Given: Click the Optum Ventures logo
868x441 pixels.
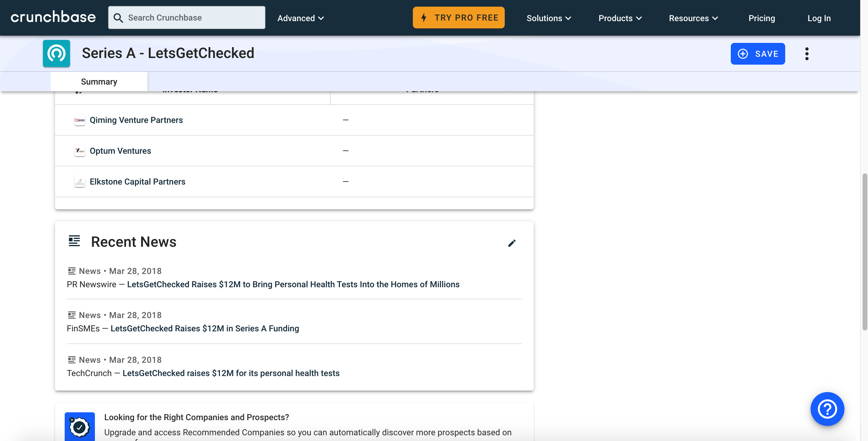Looking at the screenshot, I should click(x=79, y=151).
